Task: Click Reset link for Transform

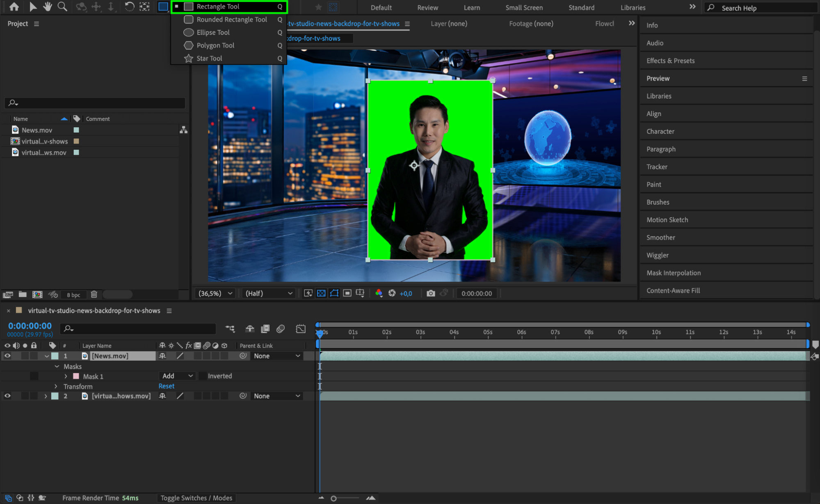Action: [x=166, y=386]
